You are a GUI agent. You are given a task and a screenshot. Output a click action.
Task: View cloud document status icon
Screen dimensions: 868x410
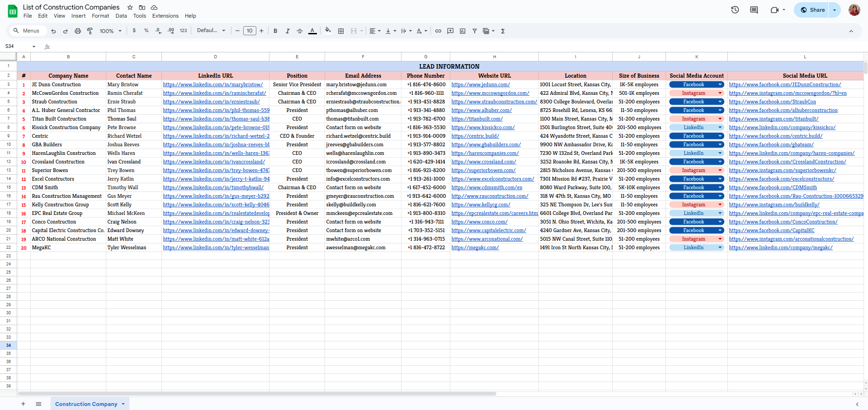[154, 7]
